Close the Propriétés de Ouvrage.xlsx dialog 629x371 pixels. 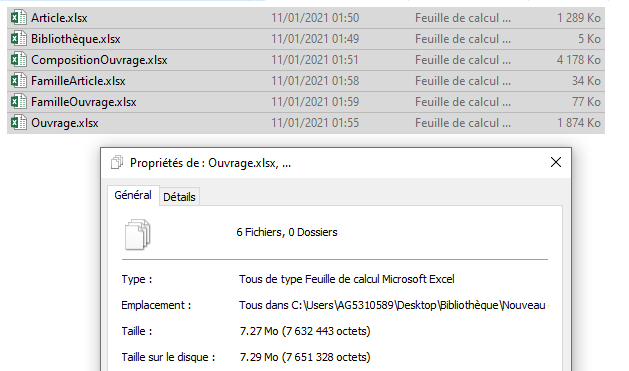pos(556,162)
